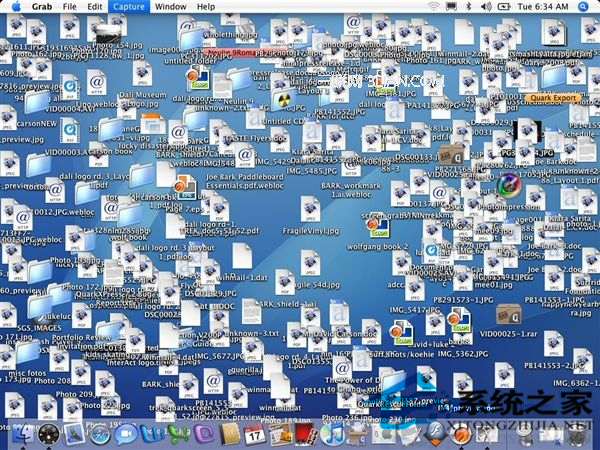Viewport: 600px width, 450px height.
Task: Open Finder from the Dock
Action: click(x=22, y=434)
